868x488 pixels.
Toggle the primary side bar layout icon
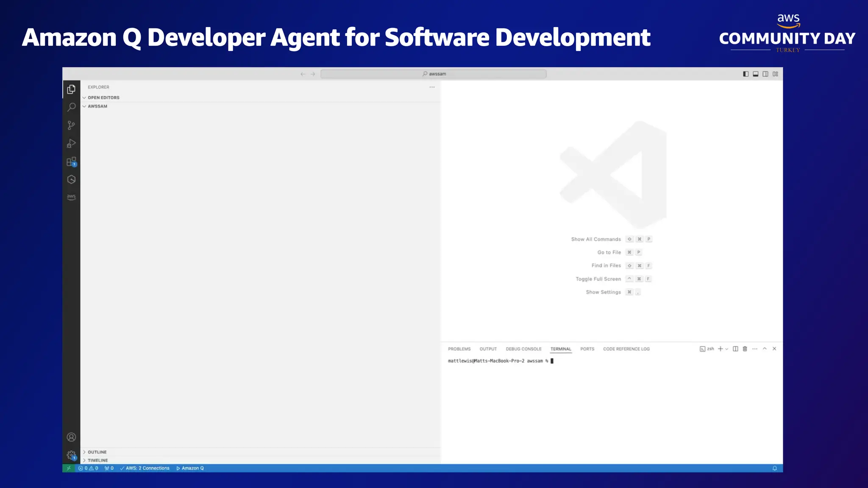point(746,74)
